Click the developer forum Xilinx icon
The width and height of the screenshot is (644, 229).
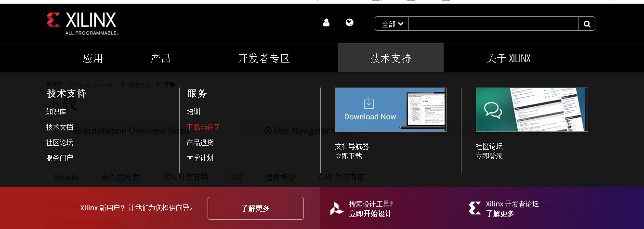(x=474, y=208)
